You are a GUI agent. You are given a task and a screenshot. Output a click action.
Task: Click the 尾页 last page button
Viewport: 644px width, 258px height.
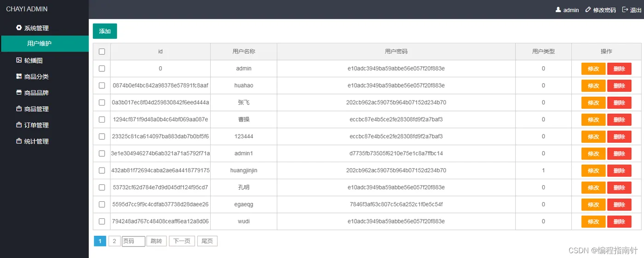pos(207,241)
